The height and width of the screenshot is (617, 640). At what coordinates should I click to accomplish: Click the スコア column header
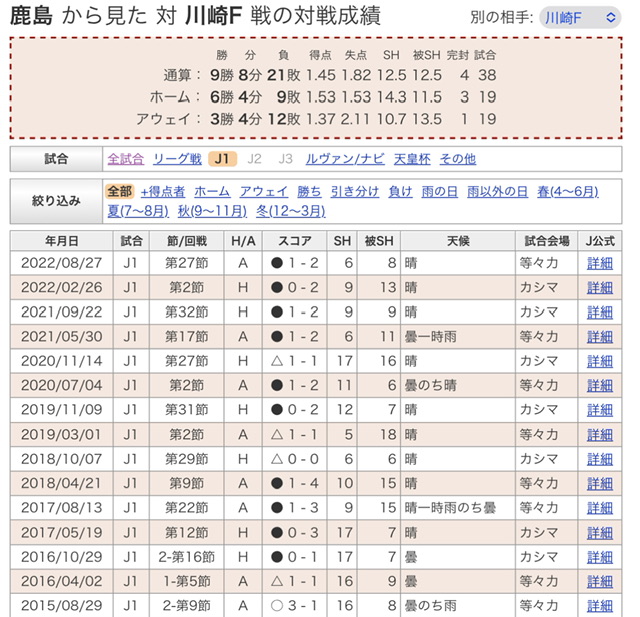click(x=294, y=241)
